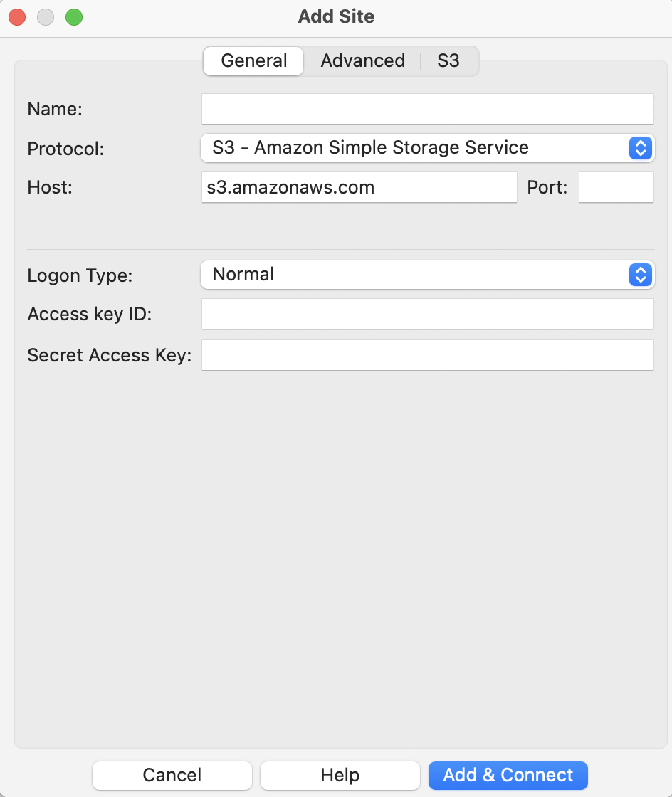The height and width of the screenshot is (797, 672).
Task: Click the green zoom window button
Action: click(x=74, y=17)
